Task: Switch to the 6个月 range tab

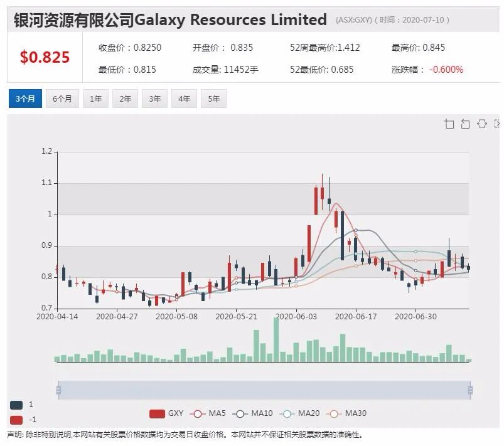Action: click(x=62, y=98)
